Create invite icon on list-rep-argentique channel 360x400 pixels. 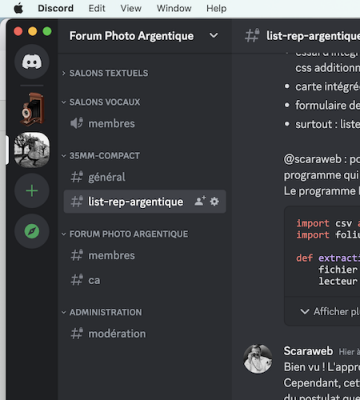pos(200,201)
